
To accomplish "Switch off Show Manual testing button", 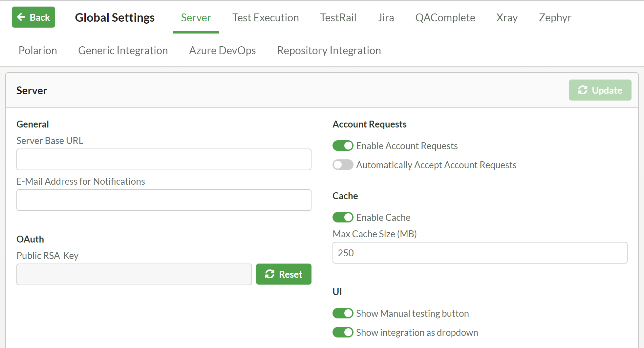I will pos(343,313).
